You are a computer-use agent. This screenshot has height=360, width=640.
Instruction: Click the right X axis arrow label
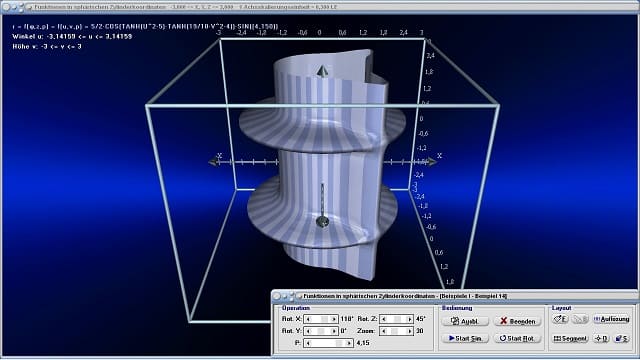click(x=440, y=156)
